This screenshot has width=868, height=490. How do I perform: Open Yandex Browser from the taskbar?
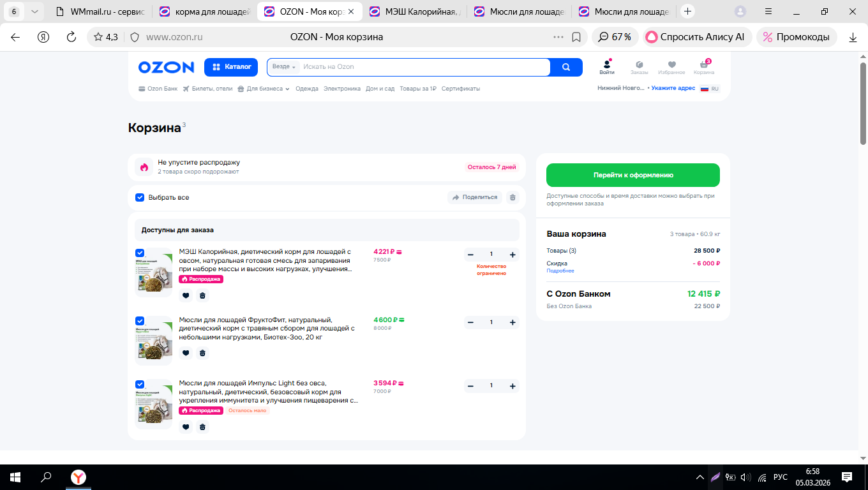coord(78,477)
